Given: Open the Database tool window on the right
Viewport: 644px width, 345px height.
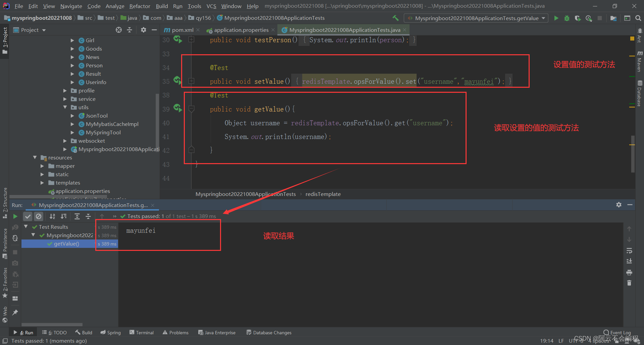Looking at the screenshot, I should [x=639, y=94].
